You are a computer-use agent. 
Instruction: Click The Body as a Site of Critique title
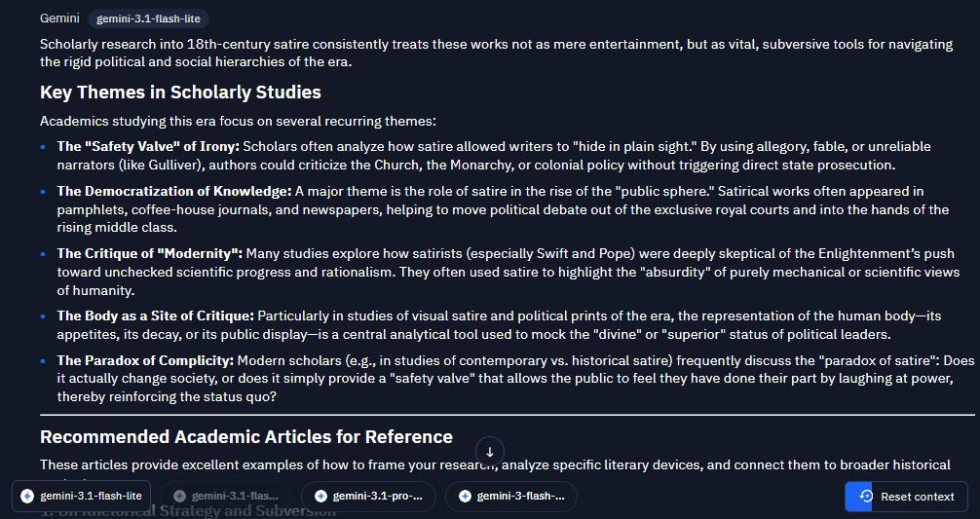156,316
